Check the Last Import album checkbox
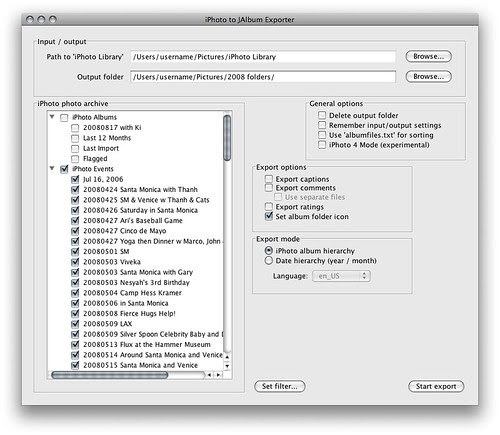Viewport: 500px width, 435px height. point(75,148)
